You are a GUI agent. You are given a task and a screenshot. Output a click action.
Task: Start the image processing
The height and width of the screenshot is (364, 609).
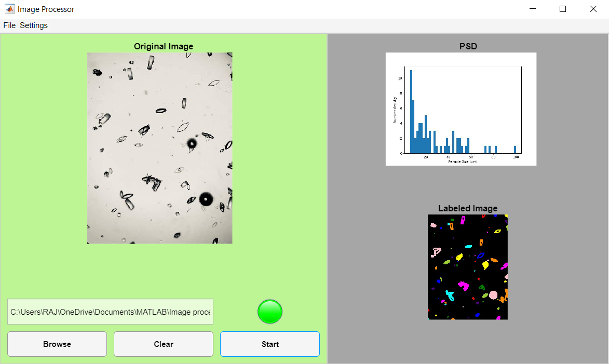click(269, 344)
